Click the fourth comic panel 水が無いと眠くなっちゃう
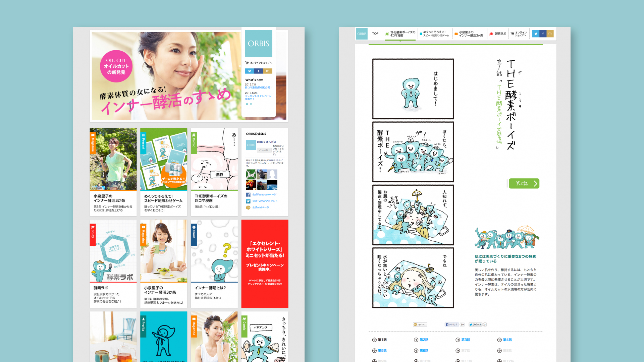This screenshot has width=644, height=362. pyautogui.click(x=413, y=278)
